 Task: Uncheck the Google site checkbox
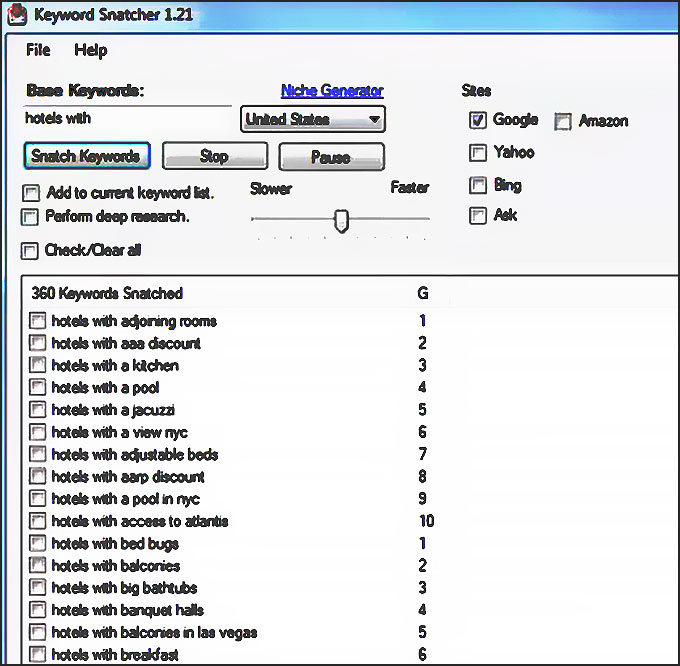[477, 120]
